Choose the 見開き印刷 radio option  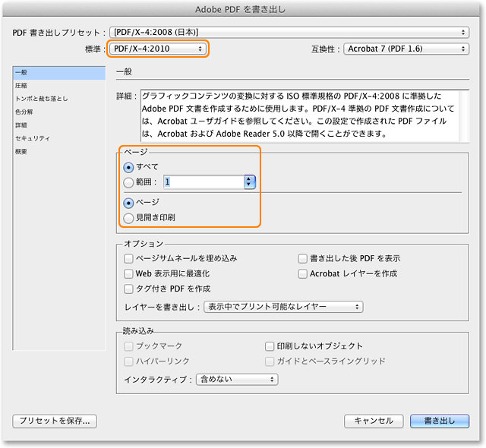pos(128,218)
